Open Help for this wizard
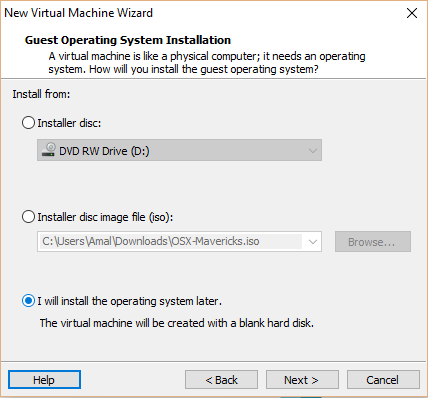The image size is (428, 398). pos(44,380)
